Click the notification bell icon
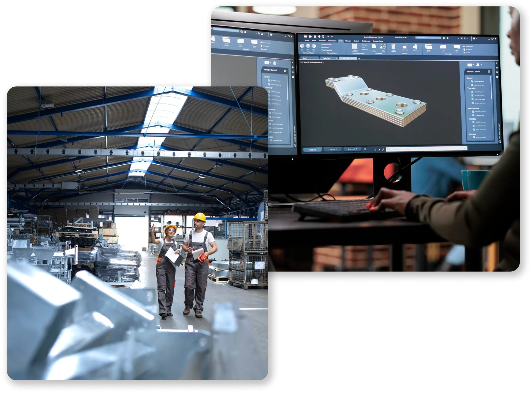The height and width of the screenshot is (393, 532). [447, 38]
